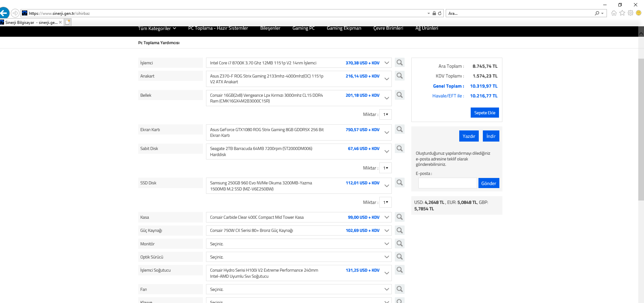Open the browser home page icon
Image resolution: width=644 pixels, height=303 pixels.
(614, 13)
